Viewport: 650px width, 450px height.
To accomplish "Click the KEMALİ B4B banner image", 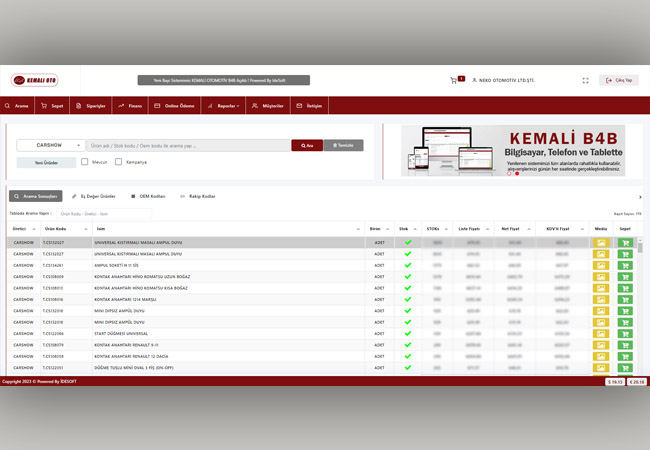I will pos(513,151).
